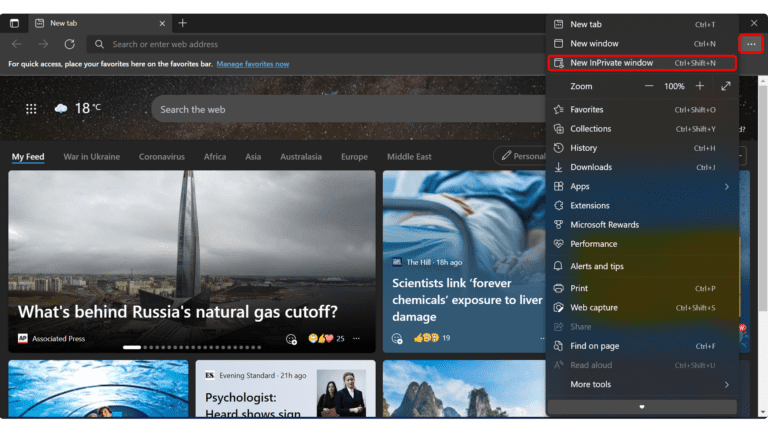Expand the More tools submenu
The height and width of the screenshot is (432, 768).
640,384
